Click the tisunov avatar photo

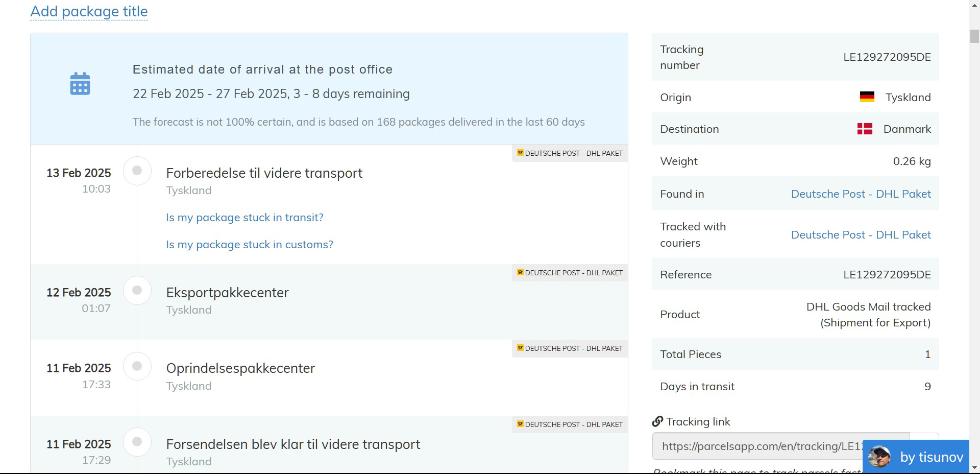click(879, 457)
